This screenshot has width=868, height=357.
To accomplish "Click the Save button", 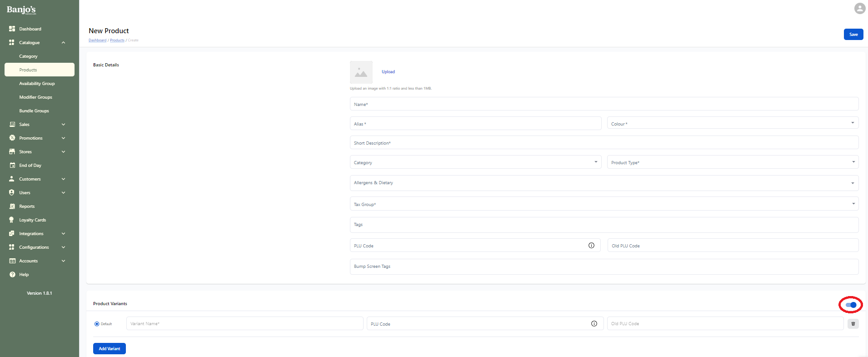I will [x=853, y=35].
